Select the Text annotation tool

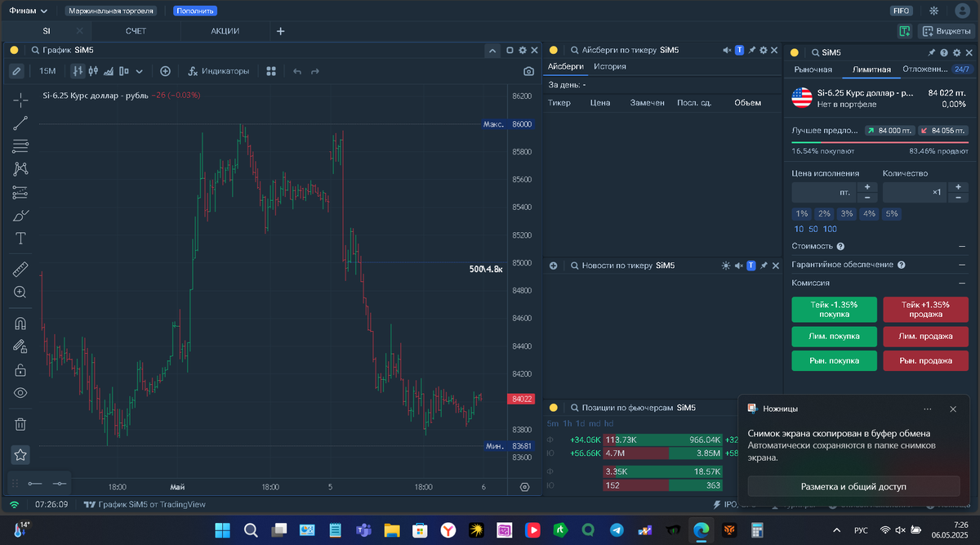click(x=20, y=239)
